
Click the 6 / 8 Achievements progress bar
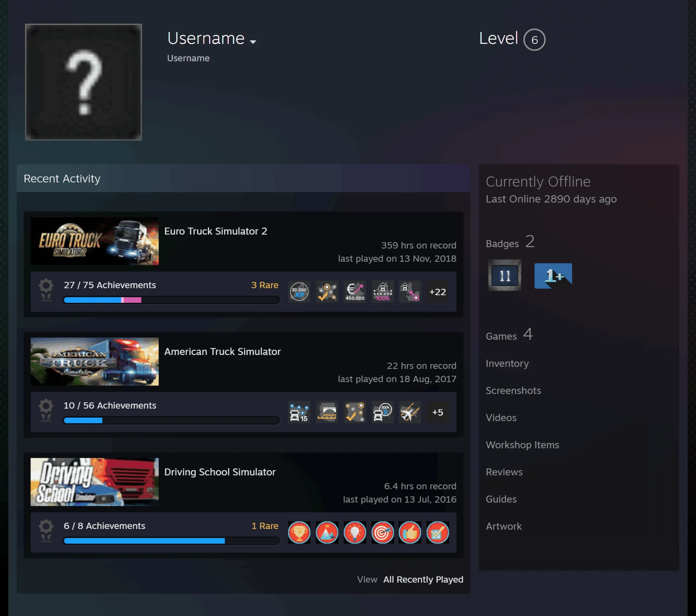point(171,541)
